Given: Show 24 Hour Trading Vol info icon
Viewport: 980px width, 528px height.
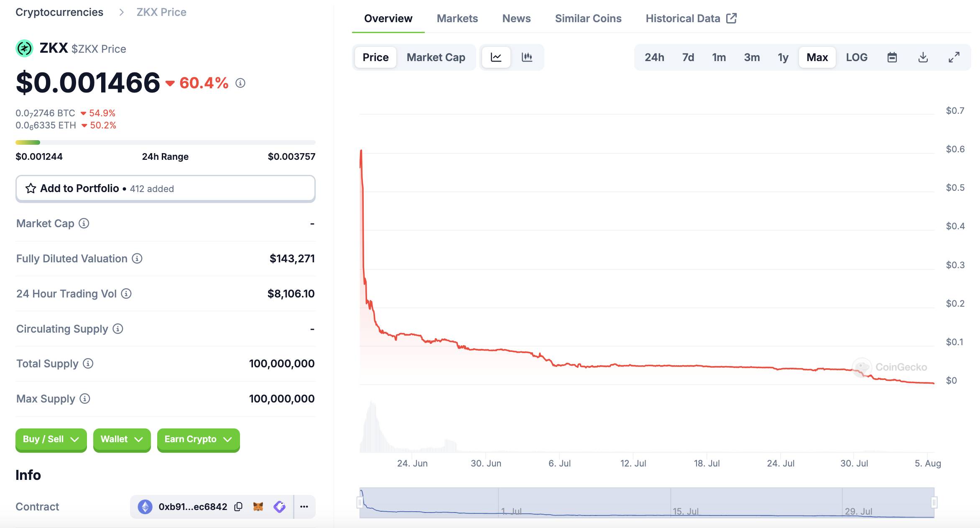Looking at the screenshot, I should click(x=126, y=294).
